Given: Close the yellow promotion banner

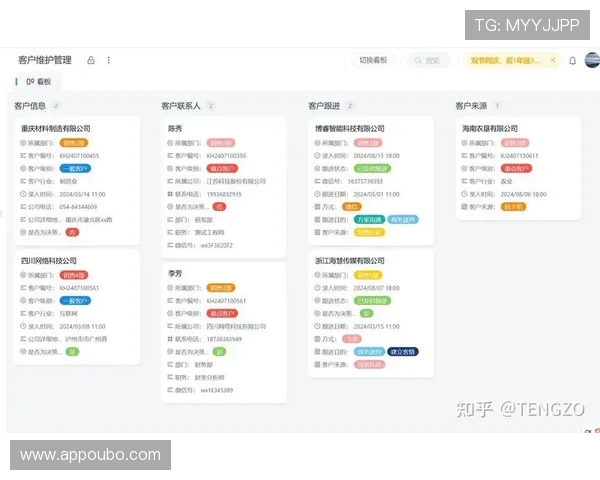Looking at the screenshot, I should pos(553,60).
